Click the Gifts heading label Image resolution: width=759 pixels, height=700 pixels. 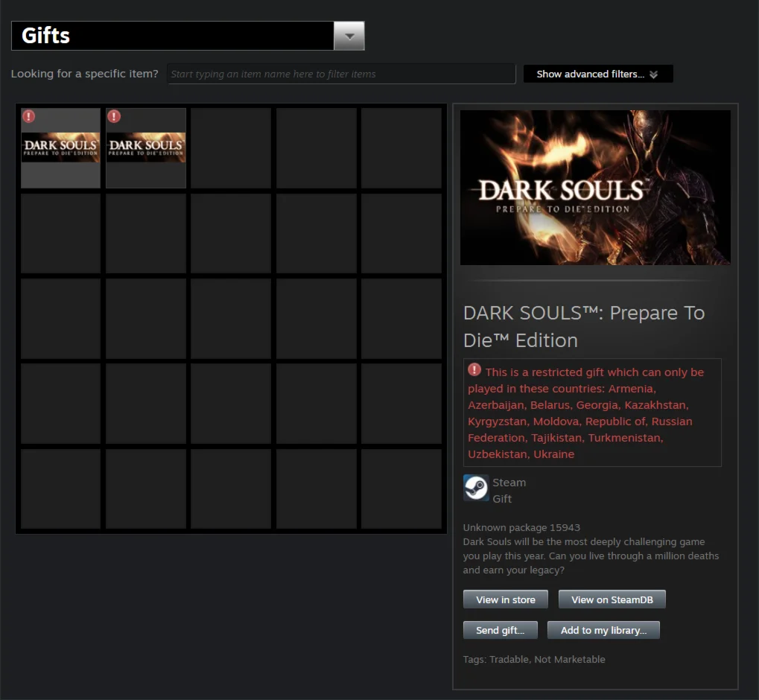point(45,35)
